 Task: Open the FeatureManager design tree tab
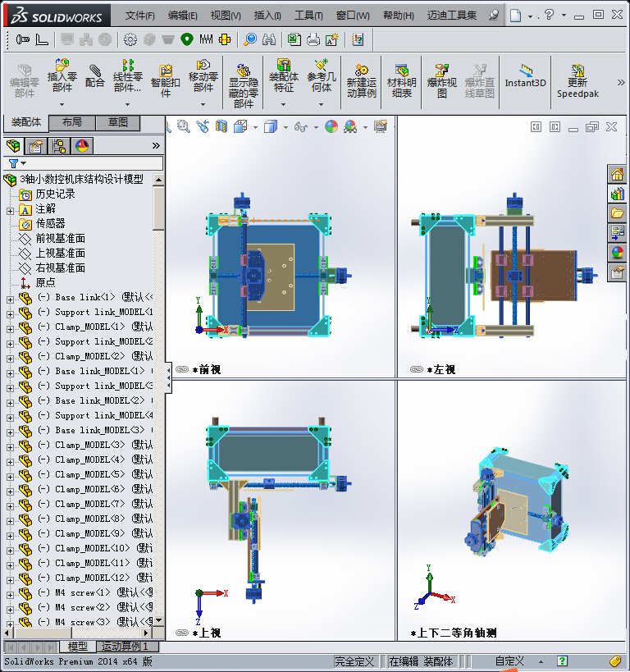click(13, 146)
